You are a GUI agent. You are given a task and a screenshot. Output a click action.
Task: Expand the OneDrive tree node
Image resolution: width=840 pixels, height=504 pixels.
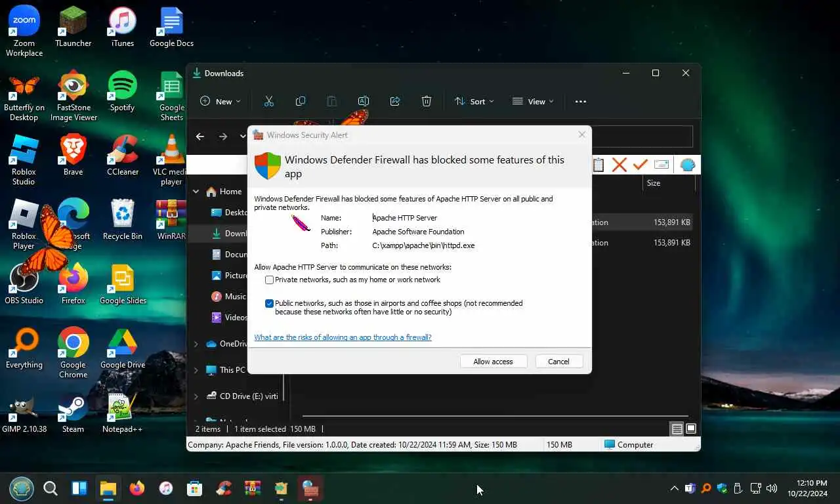(196, 344)
